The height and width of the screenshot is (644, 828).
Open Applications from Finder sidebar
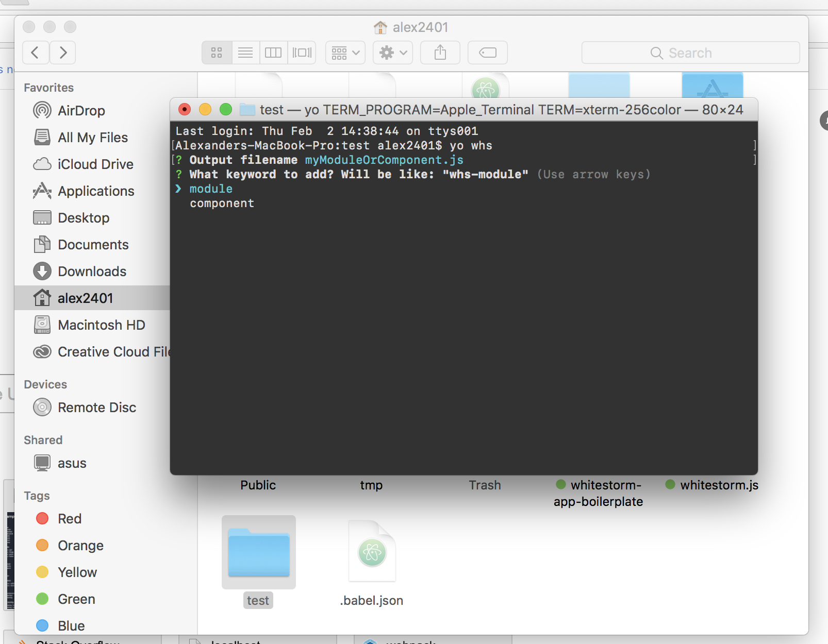point(93,191)
